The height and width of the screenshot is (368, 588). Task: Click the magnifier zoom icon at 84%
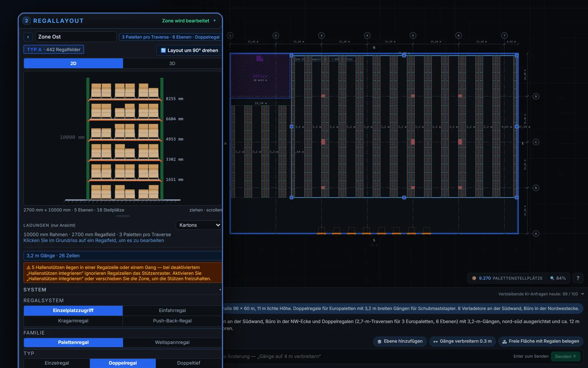pos(552,278)
